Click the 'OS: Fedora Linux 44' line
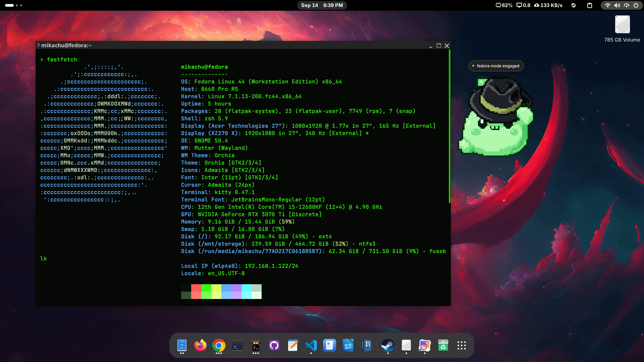This screenshot has width=644, height=362. point(262,82)
